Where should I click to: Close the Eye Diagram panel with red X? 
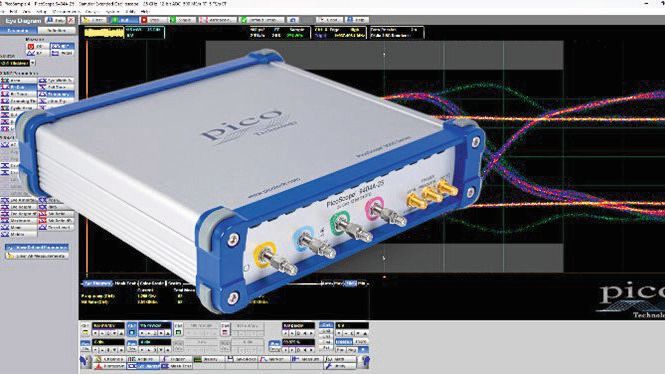71,20
